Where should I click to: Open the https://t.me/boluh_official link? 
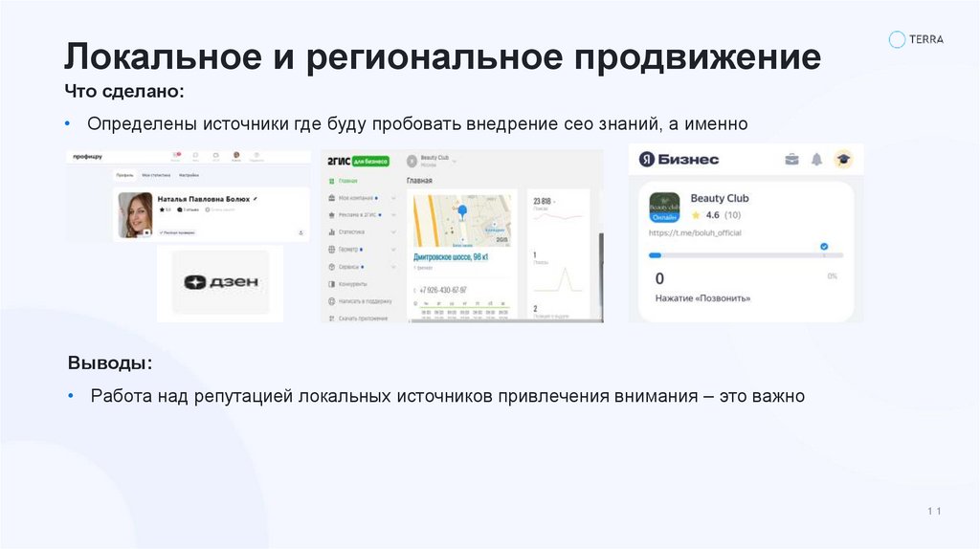(695, 233)
